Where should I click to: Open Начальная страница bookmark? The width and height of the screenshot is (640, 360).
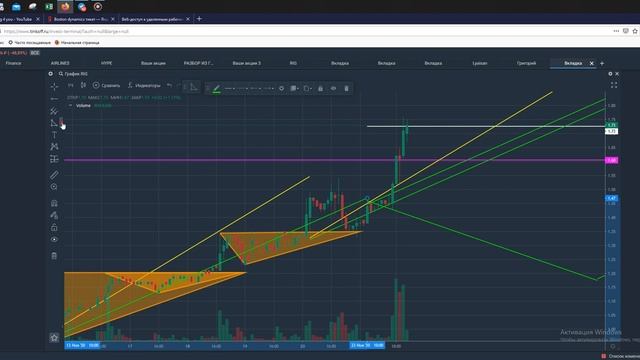(77, 42)
